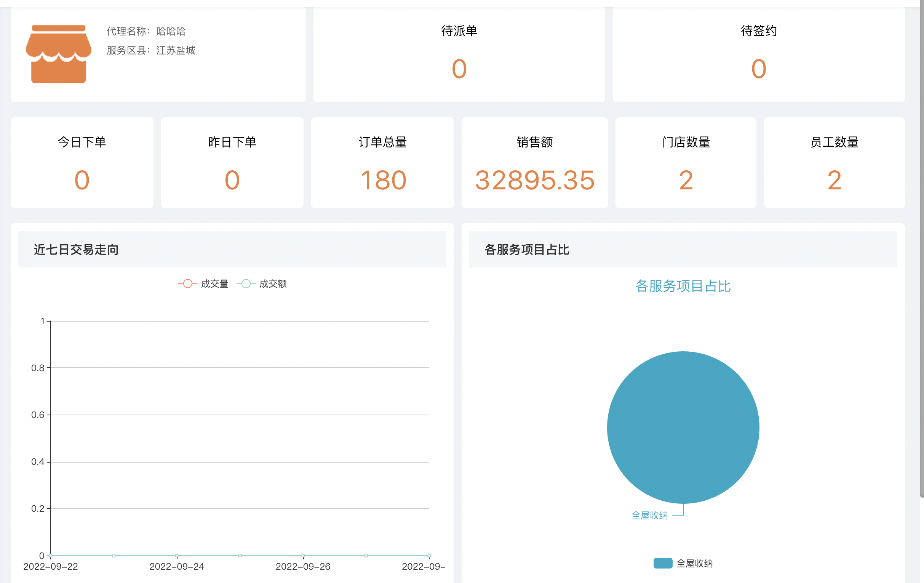Click the data point at 2022-09-26
924x583 pixels.
[x=303, y=555]
